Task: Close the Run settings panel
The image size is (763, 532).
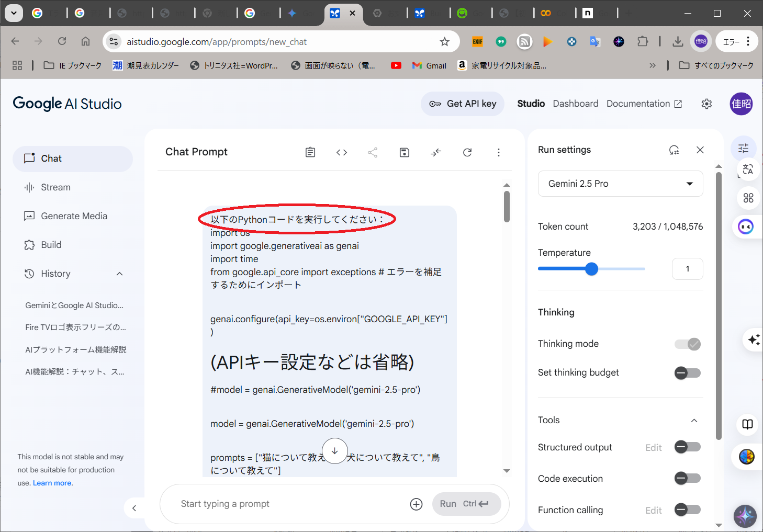Action: (x=700, y=150)
